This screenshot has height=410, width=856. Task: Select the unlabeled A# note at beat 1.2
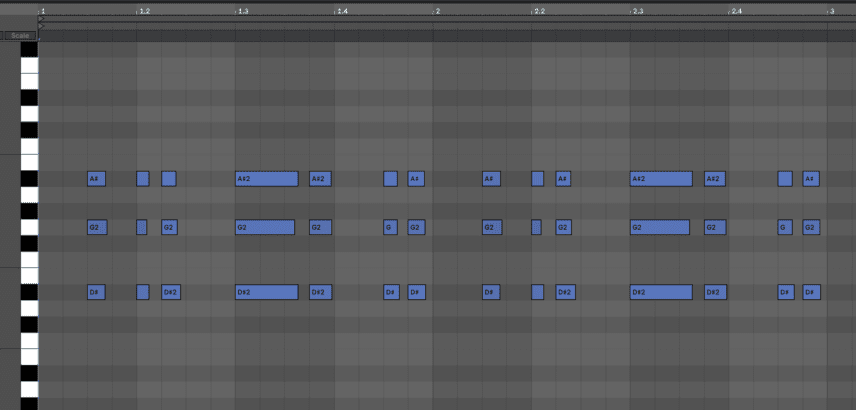tap(143, 179)
